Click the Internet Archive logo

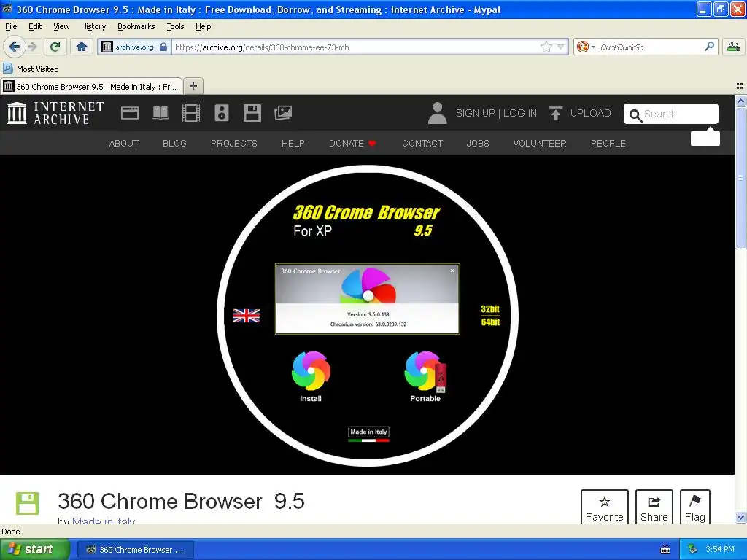click(55, 113)
